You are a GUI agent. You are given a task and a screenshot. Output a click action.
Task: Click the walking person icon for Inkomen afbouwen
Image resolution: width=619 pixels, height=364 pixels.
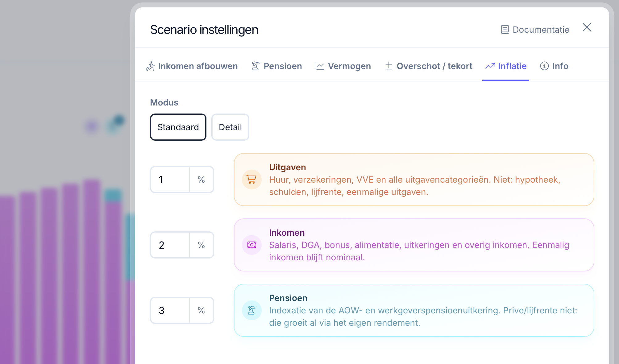click(150, 66)
